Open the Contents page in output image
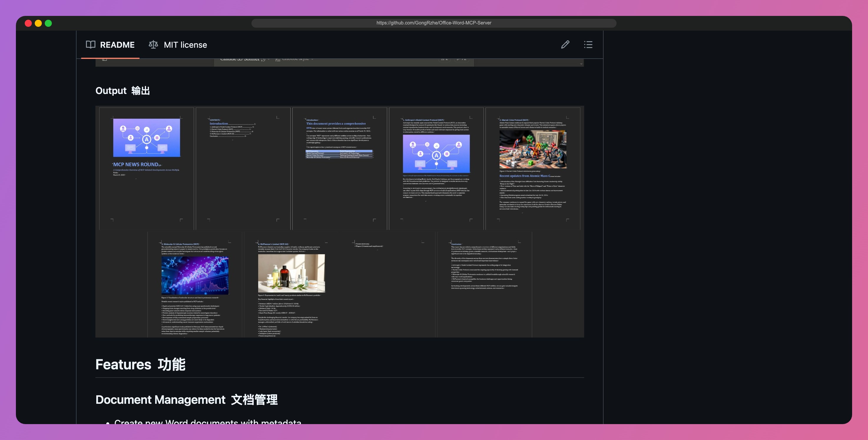This screenshot has width=868, height=440. coord(243,168)
